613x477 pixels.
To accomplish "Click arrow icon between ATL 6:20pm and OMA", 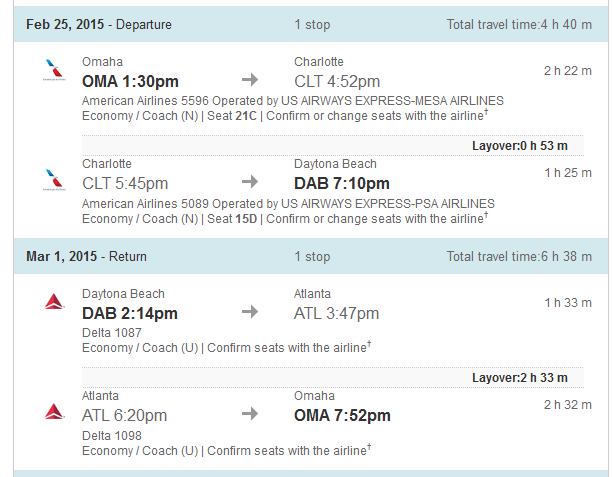I will (250, 413).
